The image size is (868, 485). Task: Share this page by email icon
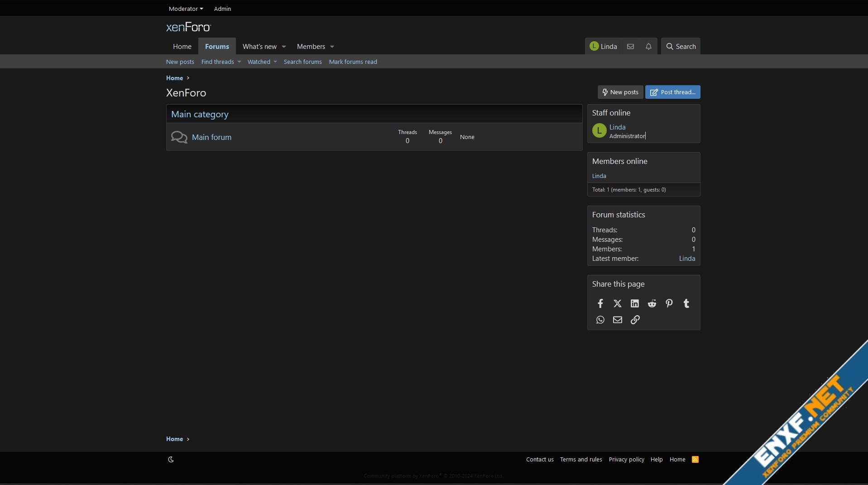point(618,320)
